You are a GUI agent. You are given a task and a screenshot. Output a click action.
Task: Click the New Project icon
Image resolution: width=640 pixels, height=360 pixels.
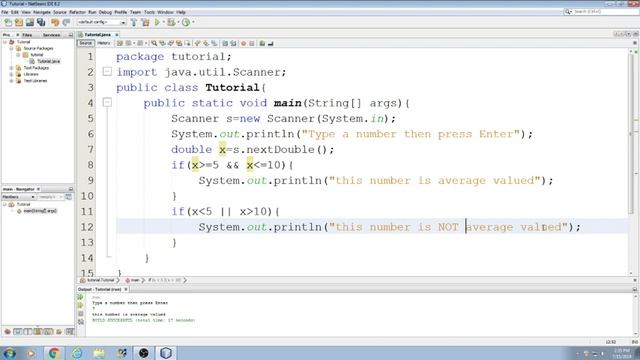(x=19, y=22)
